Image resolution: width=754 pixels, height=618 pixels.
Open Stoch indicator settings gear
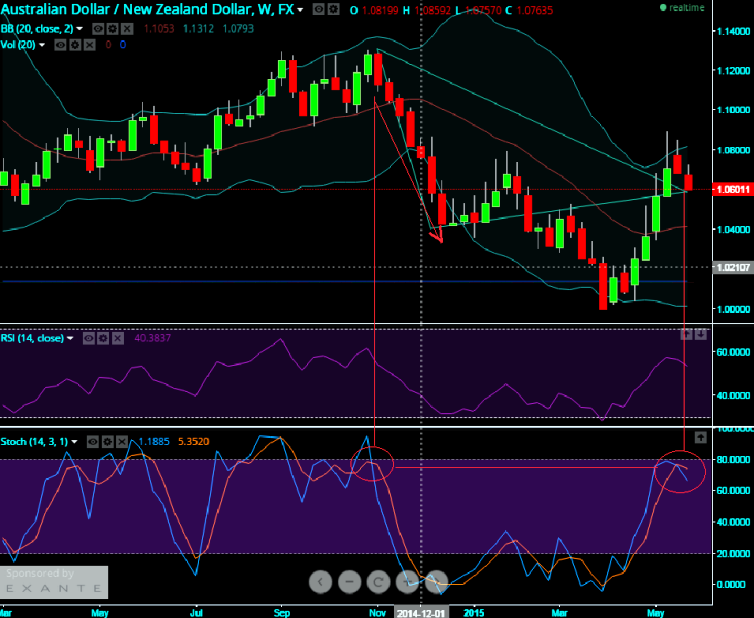point(108,441)
